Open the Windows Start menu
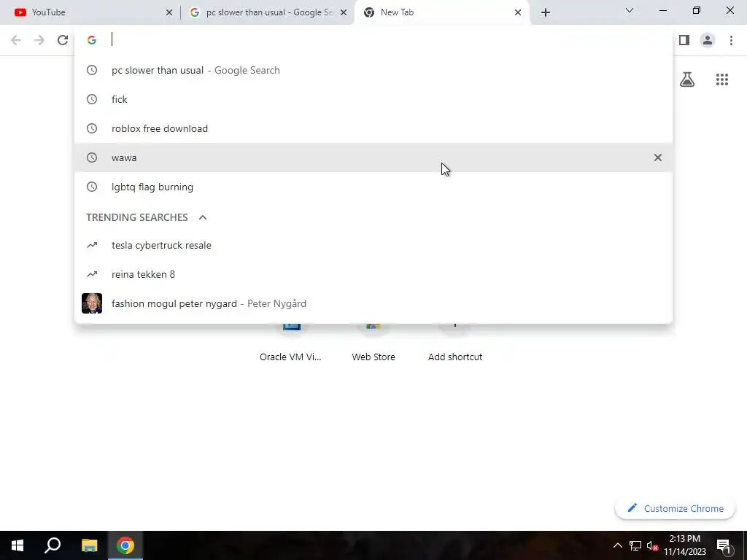This screenshot has width=747, height=560. click(18, 545)
